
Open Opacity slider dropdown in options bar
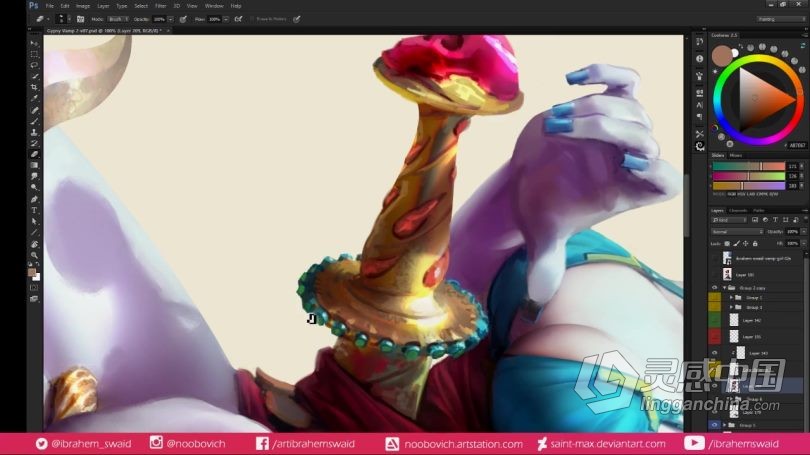pyautogui.click(x=170, y=19)
